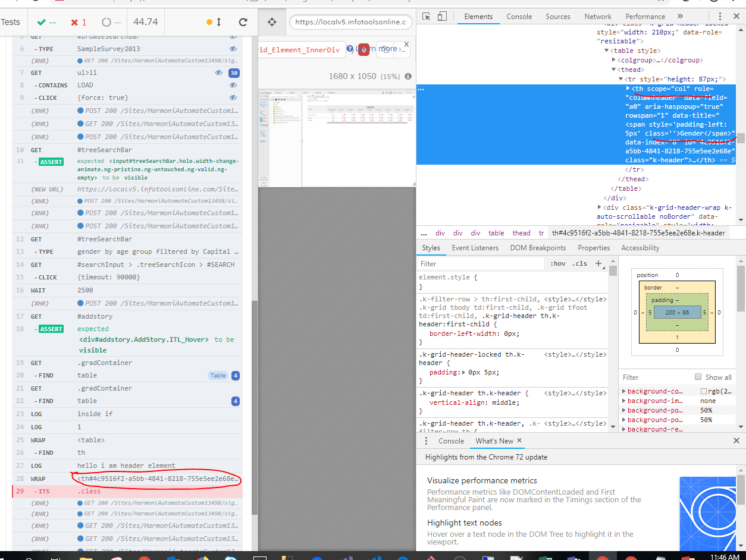Click the Learn more link

(x=376, y=49)
